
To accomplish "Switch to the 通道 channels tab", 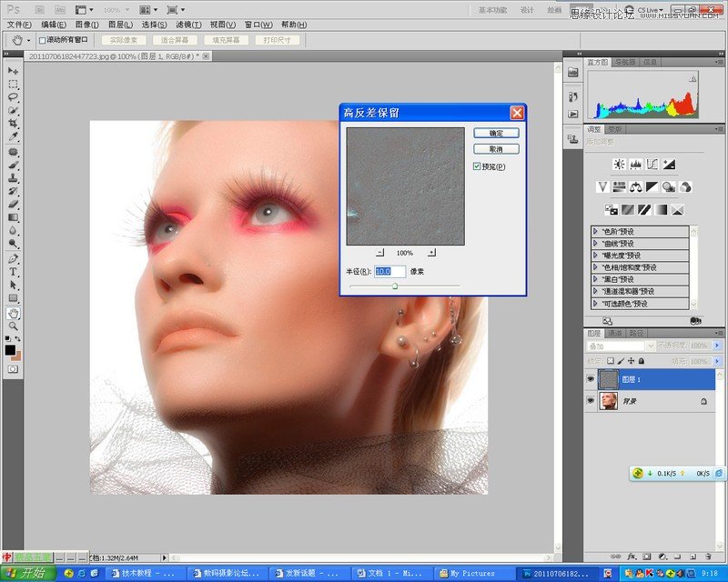I will pyautogui.click(x=614, y=332).
